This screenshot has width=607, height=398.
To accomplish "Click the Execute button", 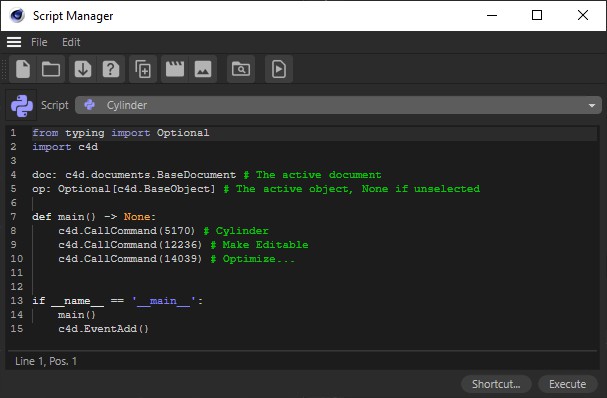I will click(x=568, y=384).
